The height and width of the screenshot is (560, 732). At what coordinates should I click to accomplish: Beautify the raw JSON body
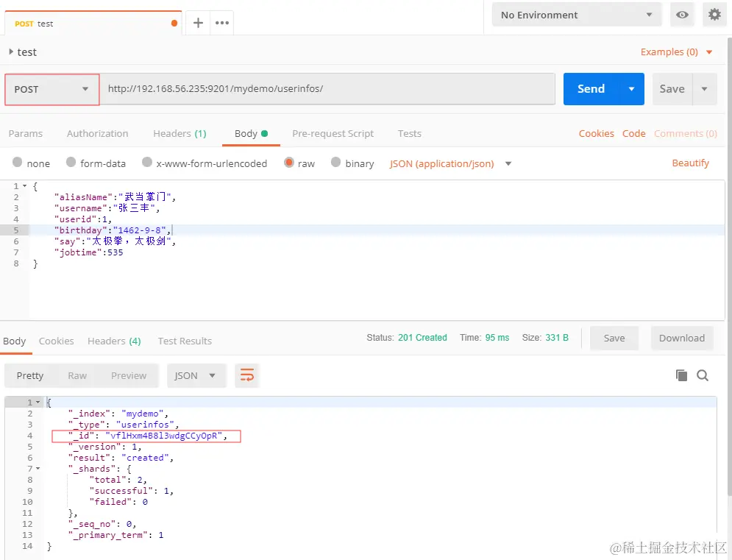coord(690,163)
